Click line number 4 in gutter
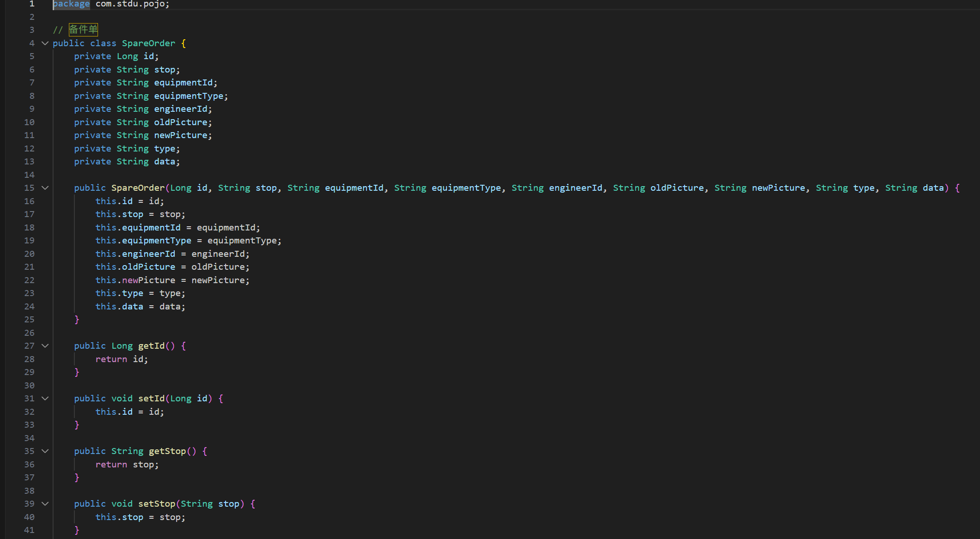This screenshot has height=539, width=980. click(31, 43)
